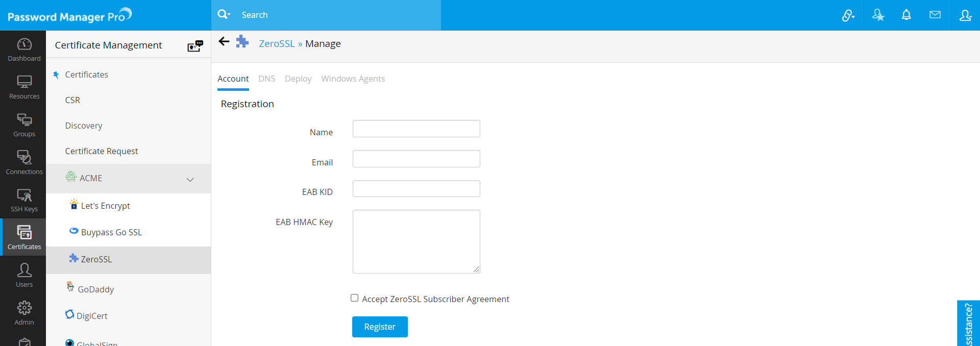Focus the Name input field
Viewport: 980px width, 346px height.
click(x=416, y=129)
